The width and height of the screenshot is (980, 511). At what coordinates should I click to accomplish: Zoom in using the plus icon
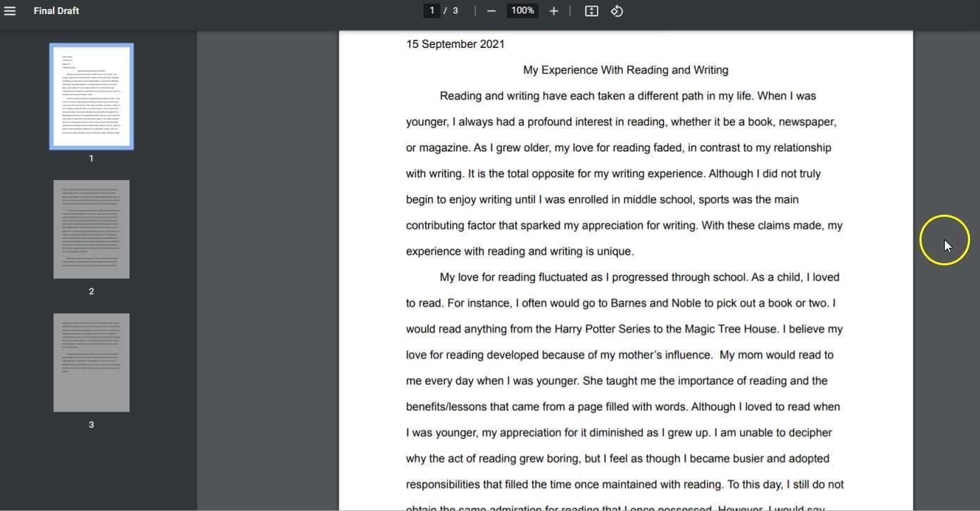tap(553, 10)
